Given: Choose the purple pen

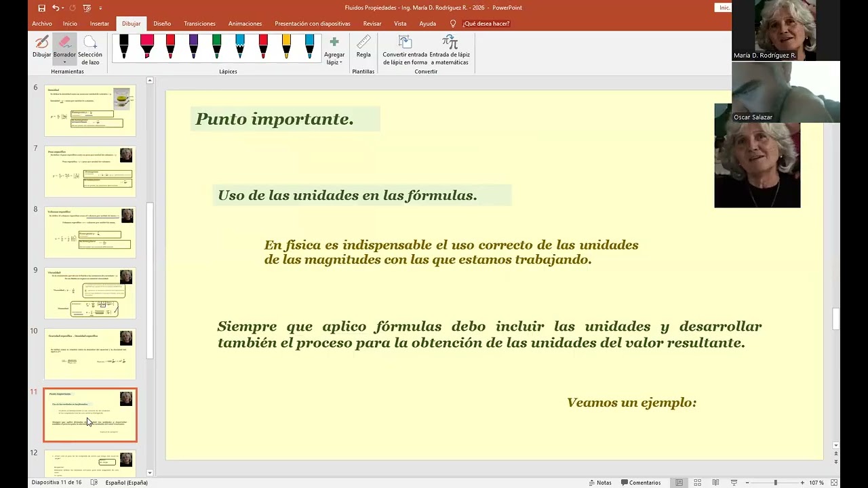Looking at the screenshot, I should (x=193, y=47).
